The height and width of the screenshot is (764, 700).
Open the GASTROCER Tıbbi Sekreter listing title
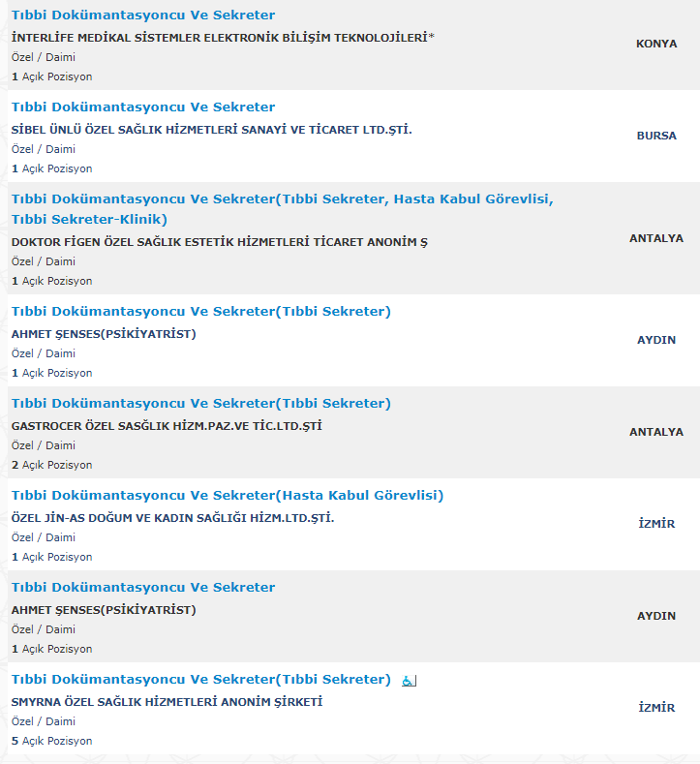point(201,404)
